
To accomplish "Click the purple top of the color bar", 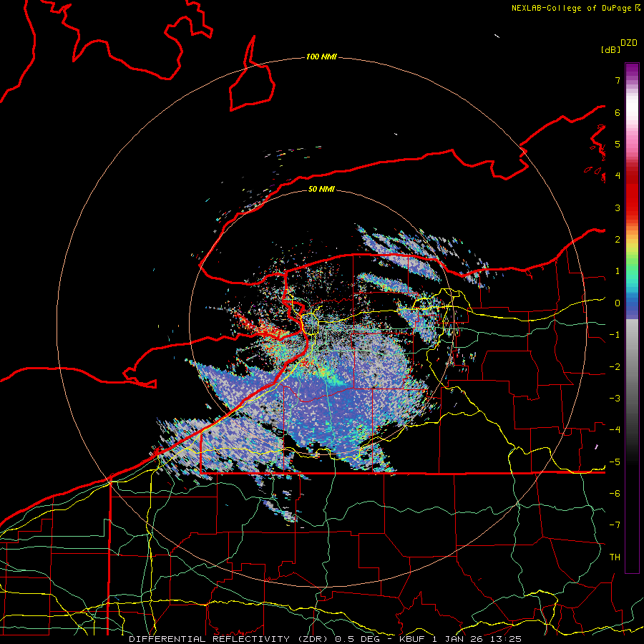I will click(x=632, y=71).
